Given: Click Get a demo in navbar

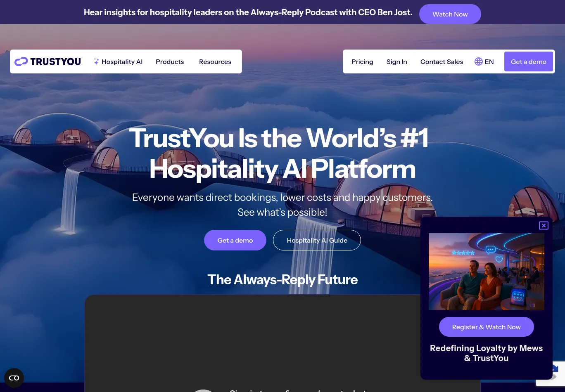Looking at the screenshot, I should click(529, 61).
